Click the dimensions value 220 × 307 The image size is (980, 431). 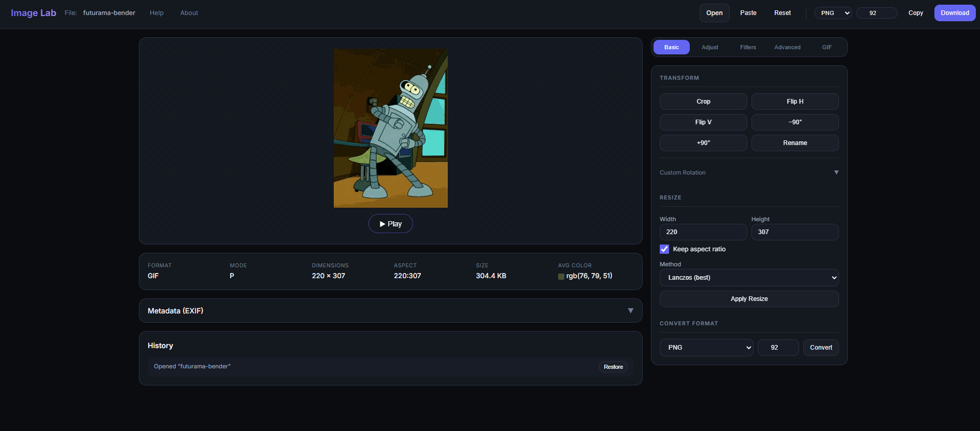(329, 276)
